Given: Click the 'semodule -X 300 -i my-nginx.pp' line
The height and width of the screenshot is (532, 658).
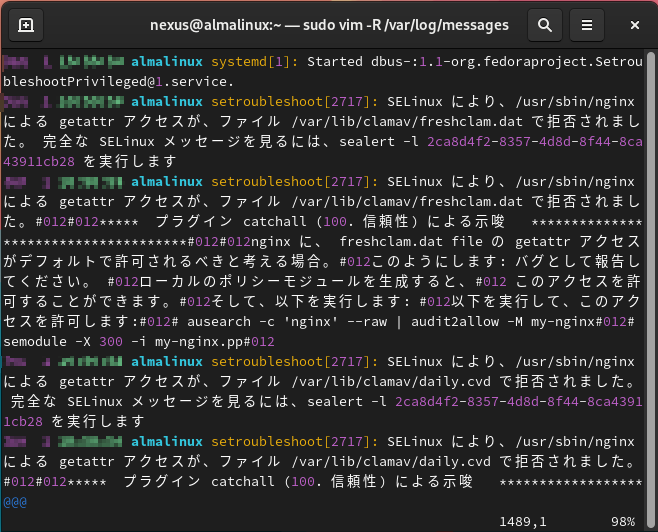Looking at the screenshot, I should pos(140,341).
